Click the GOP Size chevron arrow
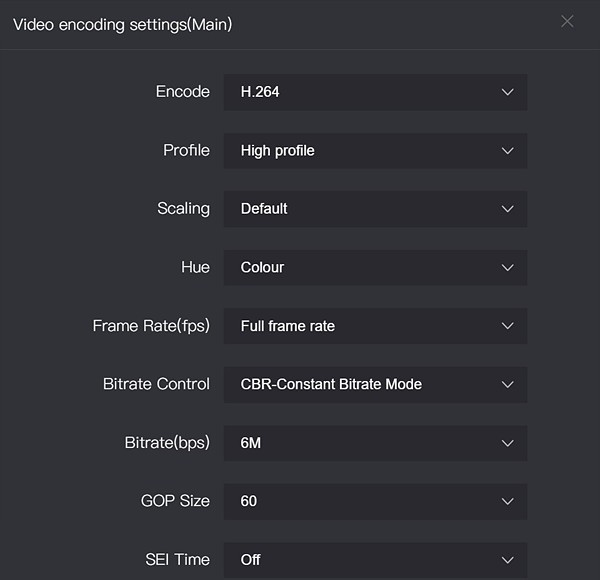The height and width of the screenshot is (580, 600). (x=507, y=502)
